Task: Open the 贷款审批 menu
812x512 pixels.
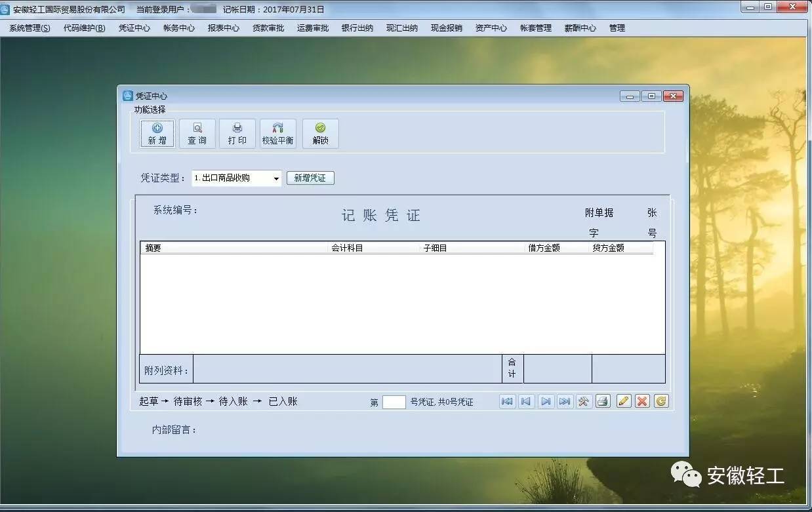Action: click(x=268, y=28)
